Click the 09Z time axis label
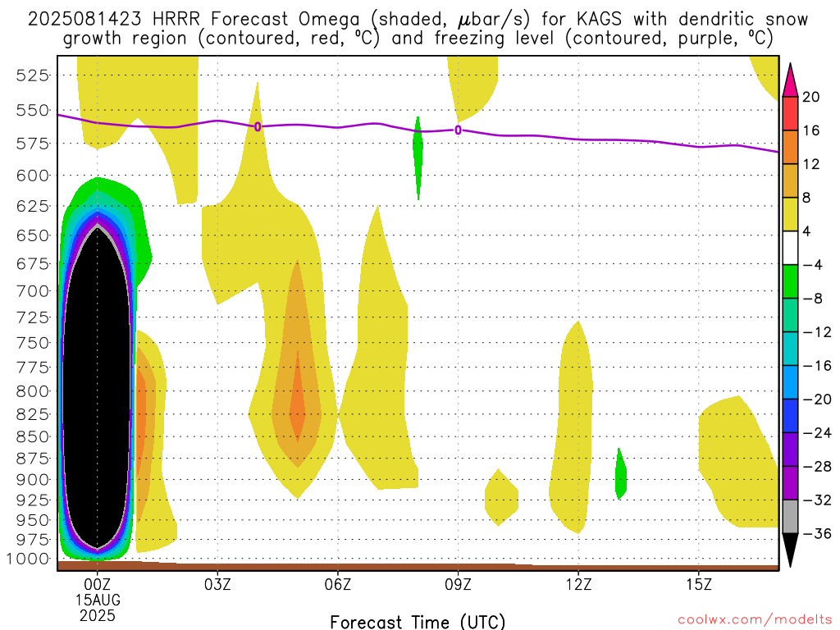This screenshot has height=630, width=840. (x=458, y=583)
